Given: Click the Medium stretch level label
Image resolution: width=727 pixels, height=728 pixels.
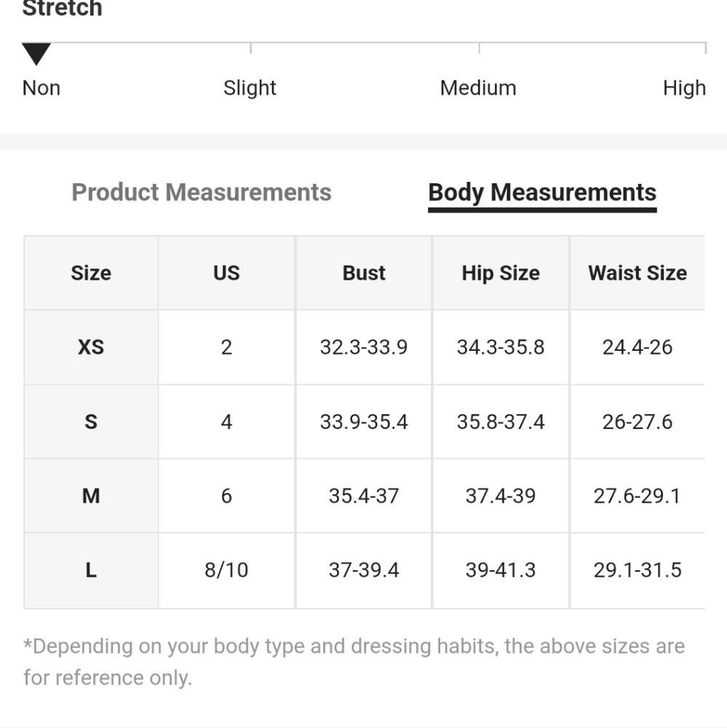Looking at the screenshot, I should [478, 88].
